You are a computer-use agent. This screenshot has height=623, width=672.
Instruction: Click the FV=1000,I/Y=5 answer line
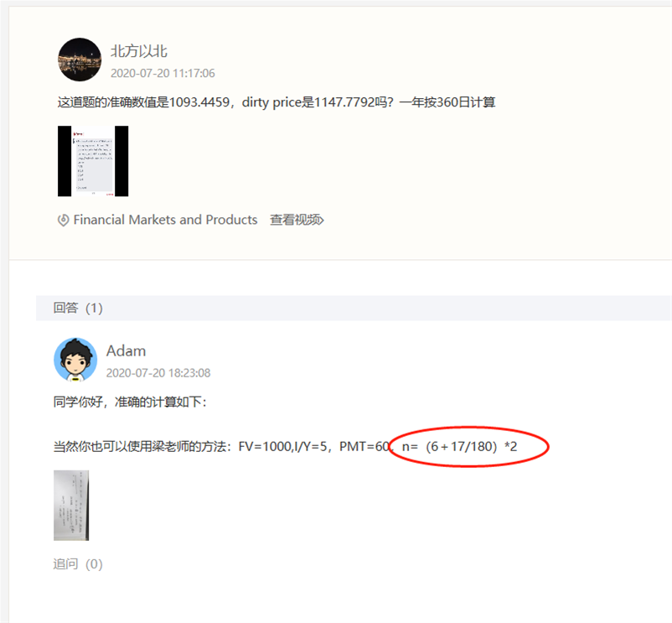[285, 447]
